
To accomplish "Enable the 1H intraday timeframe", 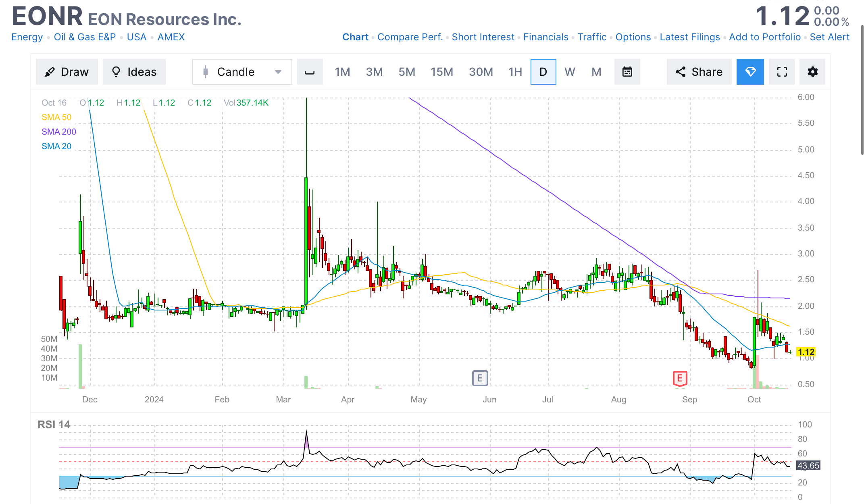I will coord(514,71).
